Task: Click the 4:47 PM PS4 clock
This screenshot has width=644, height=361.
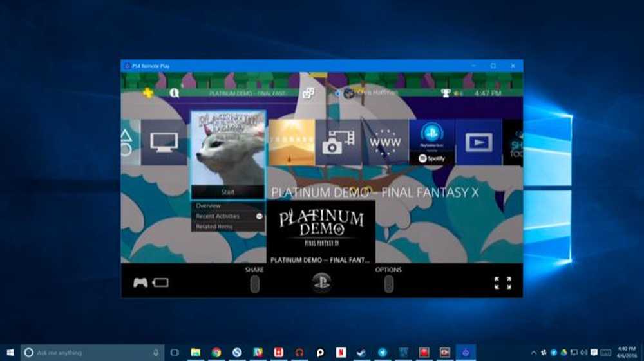Action: tap(488, 93)
